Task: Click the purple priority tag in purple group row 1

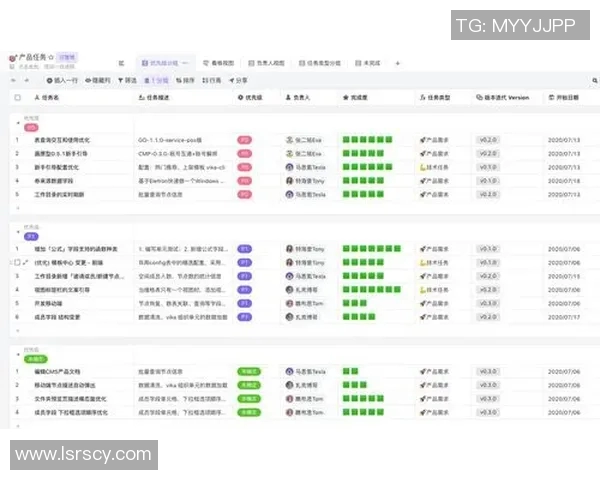Action: coord(245,249)
